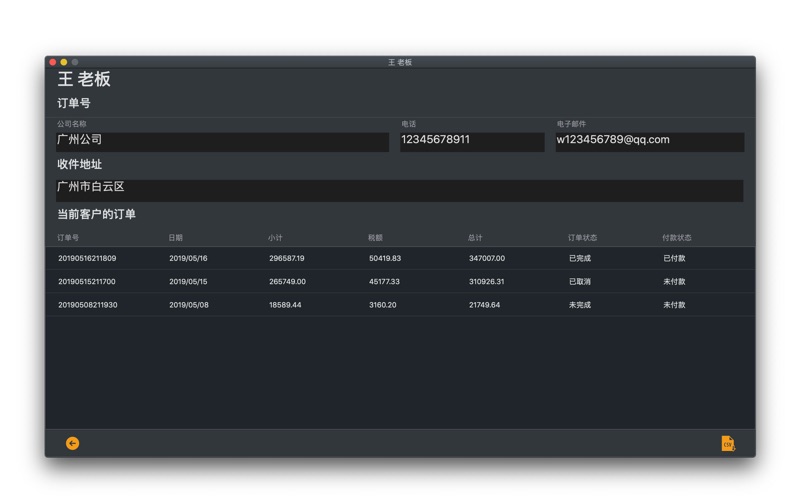
Task: Focus the 电话 field showing 12345678911
Action: tap(471, 141)
